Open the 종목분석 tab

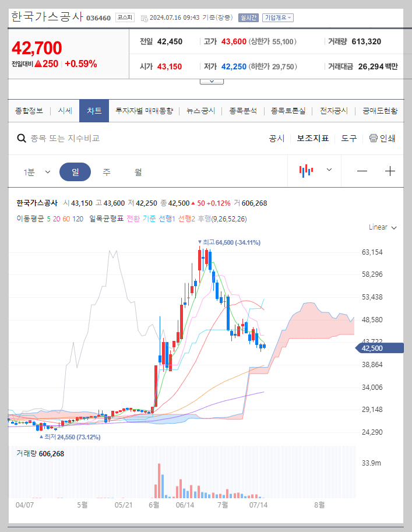pyautogui.click(x=243, y=111)
